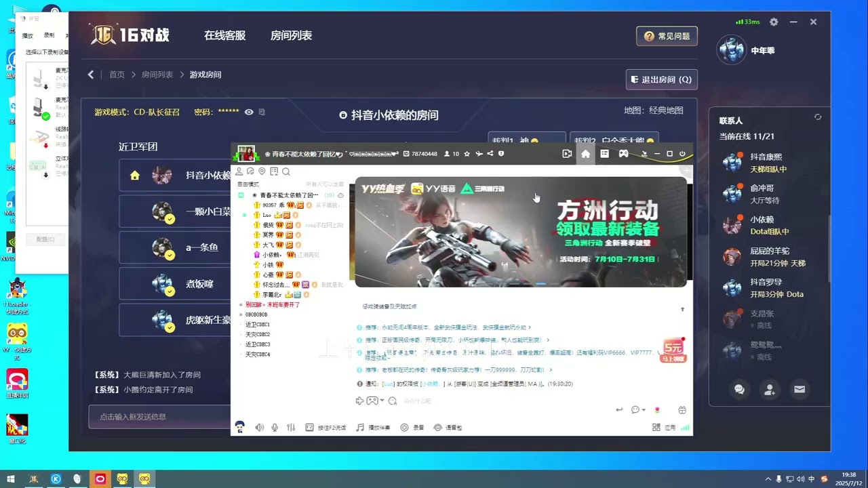The image size is (868, 488).
Task: Click the 配置(C) button in sound dialog
Action: 45,239
